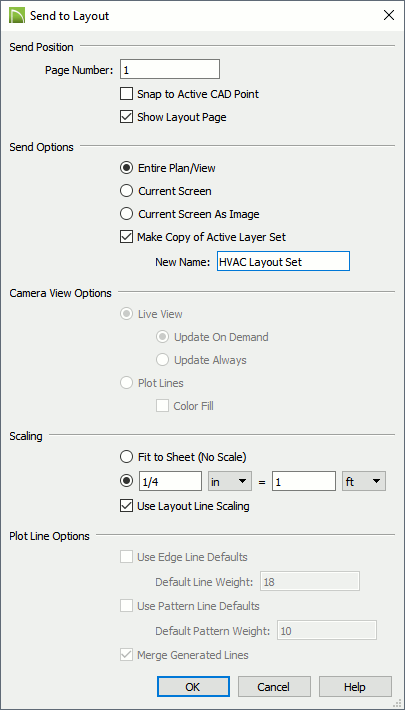Close the Send to Layout dialog

click(x=388, y=16)
